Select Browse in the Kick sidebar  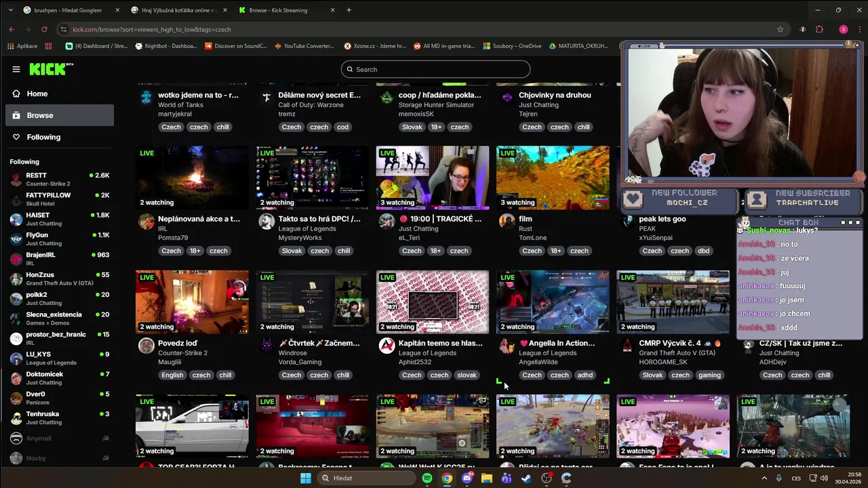(x=60, y=115)
